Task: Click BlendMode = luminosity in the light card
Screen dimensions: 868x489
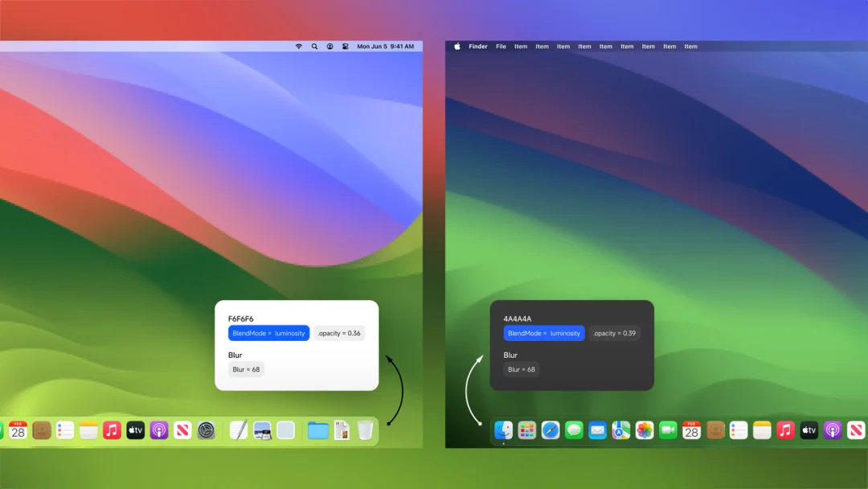Action: tap(268, 333)
